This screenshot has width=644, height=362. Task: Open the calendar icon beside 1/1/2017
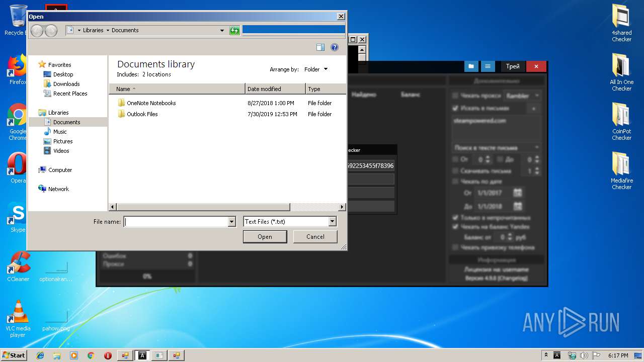(518, 193)
